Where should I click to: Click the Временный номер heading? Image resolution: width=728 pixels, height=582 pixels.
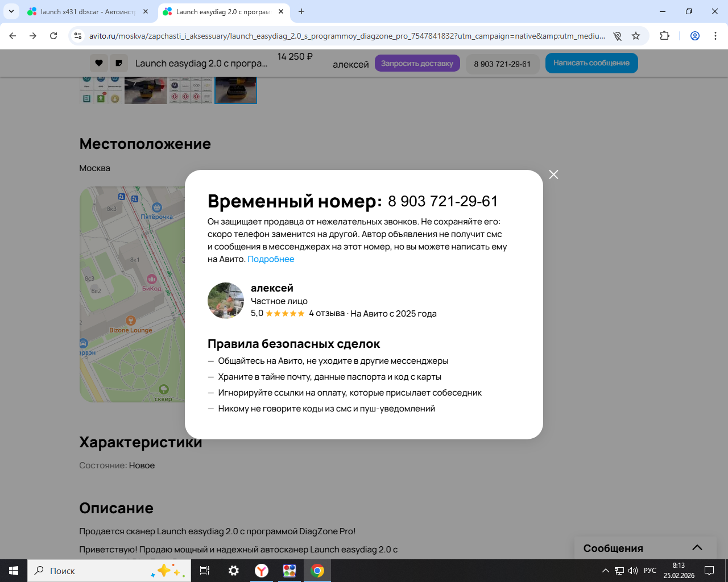pos(295,201)
